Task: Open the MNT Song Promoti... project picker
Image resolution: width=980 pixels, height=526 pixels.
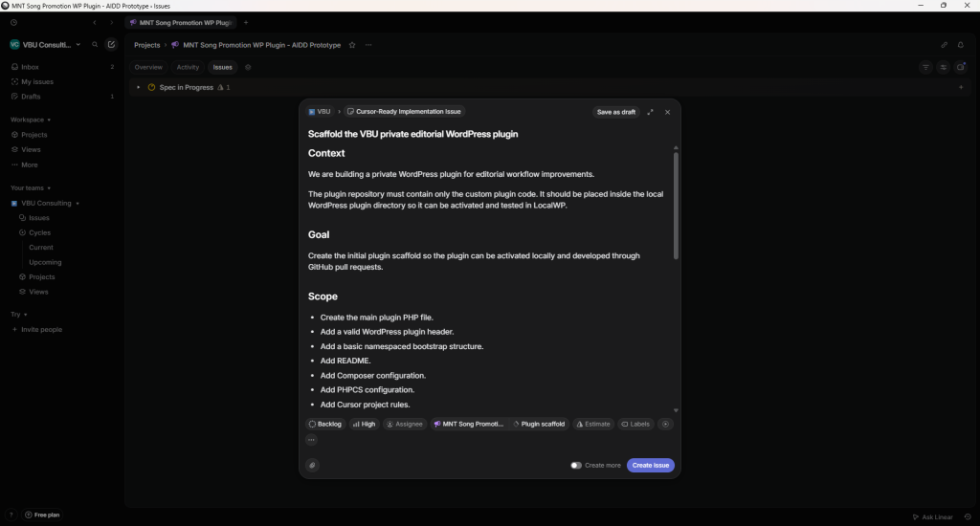Action: (x=469, y=425)
